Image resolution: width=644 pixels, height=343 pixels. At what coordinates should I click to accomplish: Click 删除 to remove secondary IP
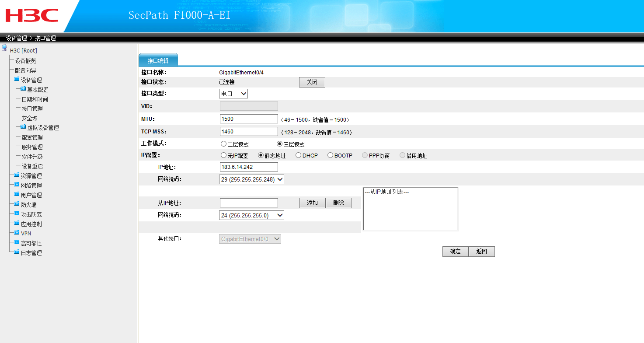tap(339, 203)
